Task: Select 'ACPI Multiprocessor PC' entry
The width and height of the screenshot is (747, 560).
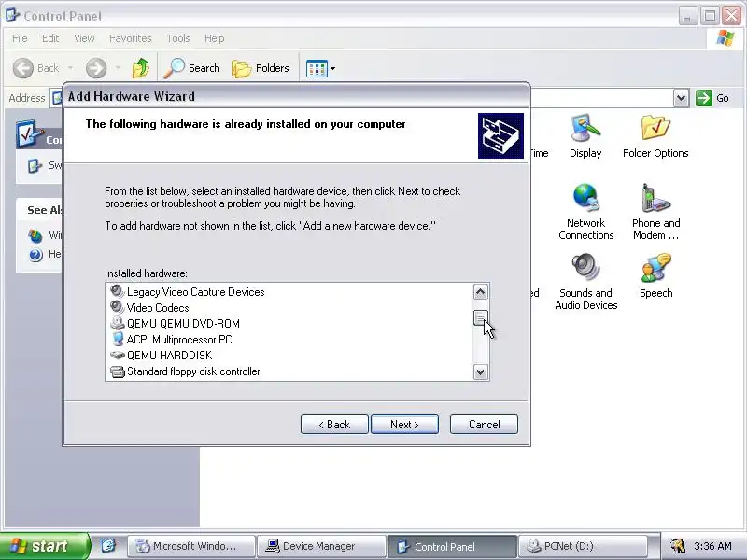Action: coord(179,340)
